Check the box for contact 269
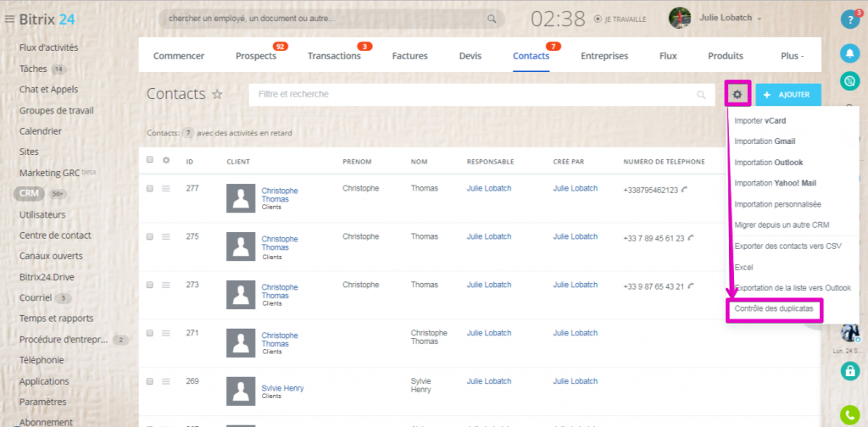Image resolution: width=868 pixels, height=427 pixels. (149, 381)
